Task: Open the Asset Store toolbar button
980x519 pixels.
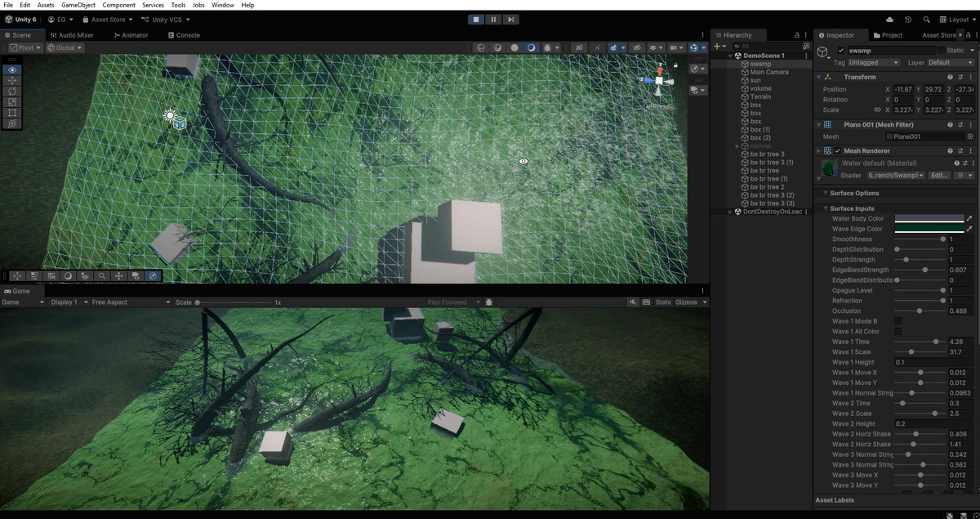Action: pyautogui.click(x=107, y=20)
